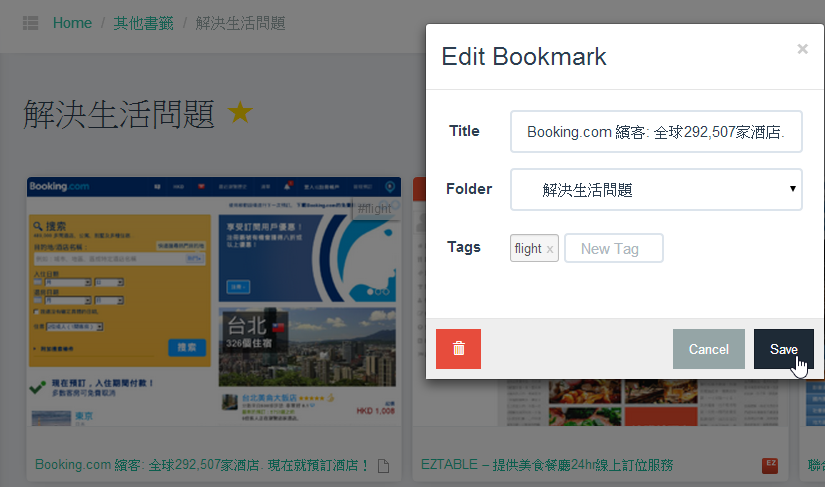Close the Edit Bookmark dialog with X

pyautogui.click(x=802, y=49)
